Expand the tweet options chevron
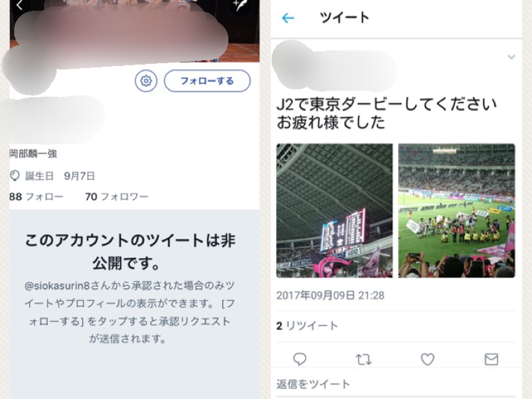This screenshot has height=399, width=532. (x=511, y=57)
